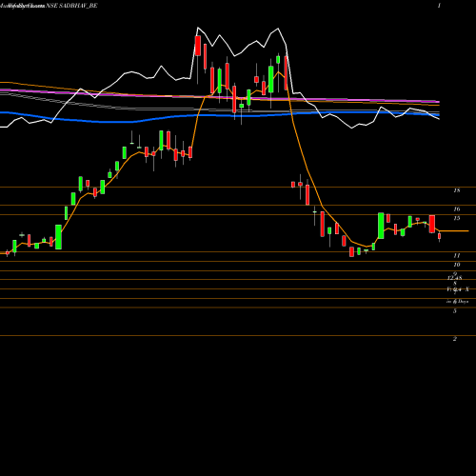Select the 15 price level label
Image resolution: width=476 pixels, height=476 pixels.
(457, 218)
